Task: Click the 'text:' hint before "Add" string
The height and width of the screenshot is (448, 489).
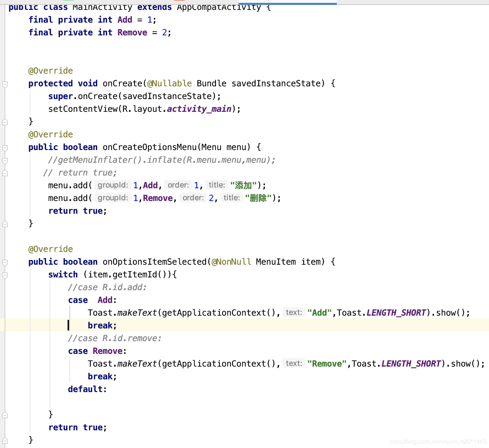Action: coord(294,312)
